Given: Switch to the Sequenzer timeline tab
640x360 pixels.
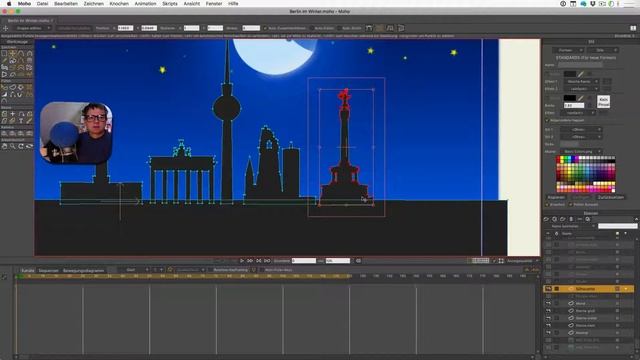Looking at the screenshot, I should click(x=49, y=270).
